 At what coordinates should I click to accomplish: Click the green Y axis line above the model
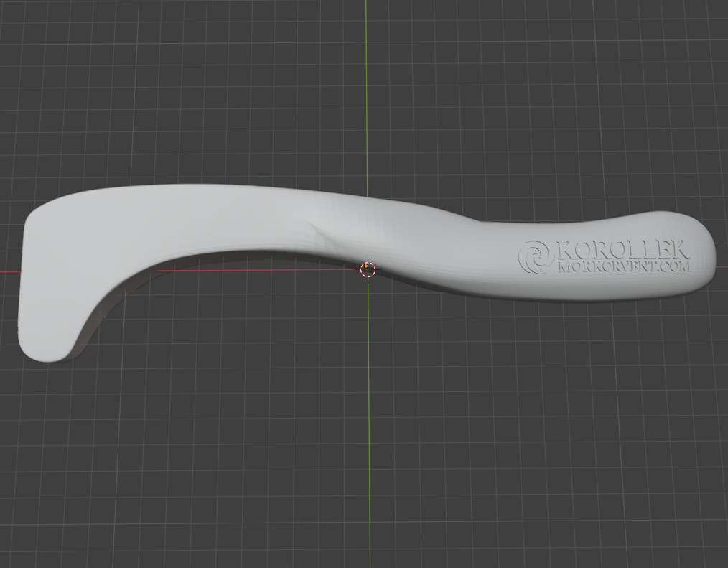(366, 93)
